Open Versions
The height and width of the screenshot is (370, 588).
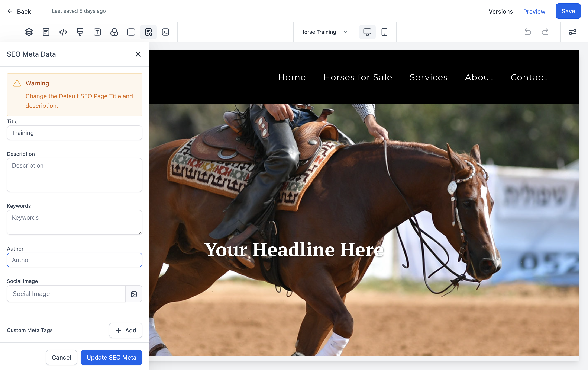tap(501, 12)
